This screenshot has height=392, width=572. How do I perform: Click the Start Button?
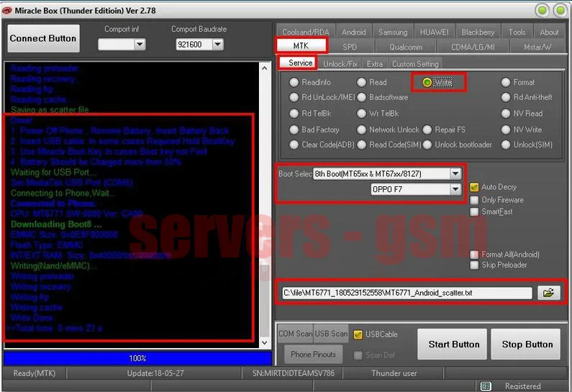[452, 345]
